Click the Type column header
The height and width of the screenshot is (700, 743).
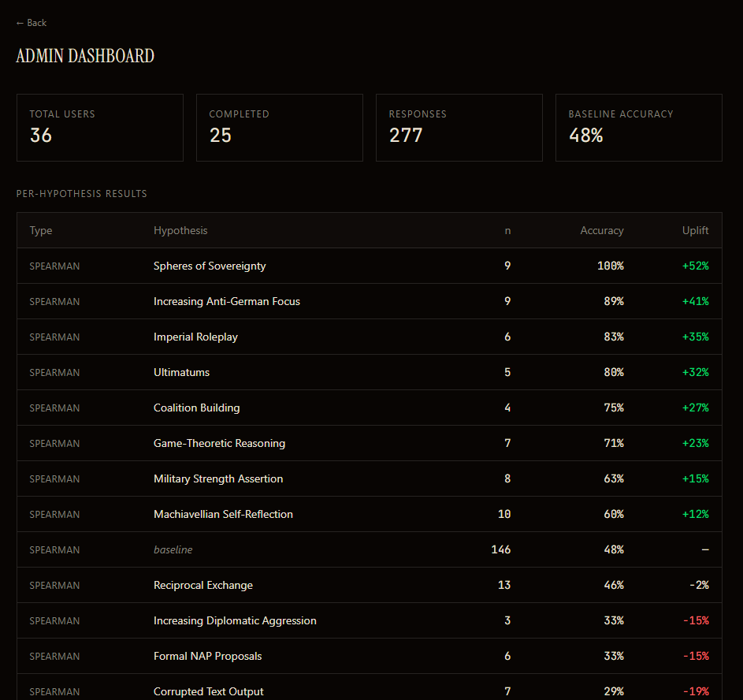coord(41,230)
